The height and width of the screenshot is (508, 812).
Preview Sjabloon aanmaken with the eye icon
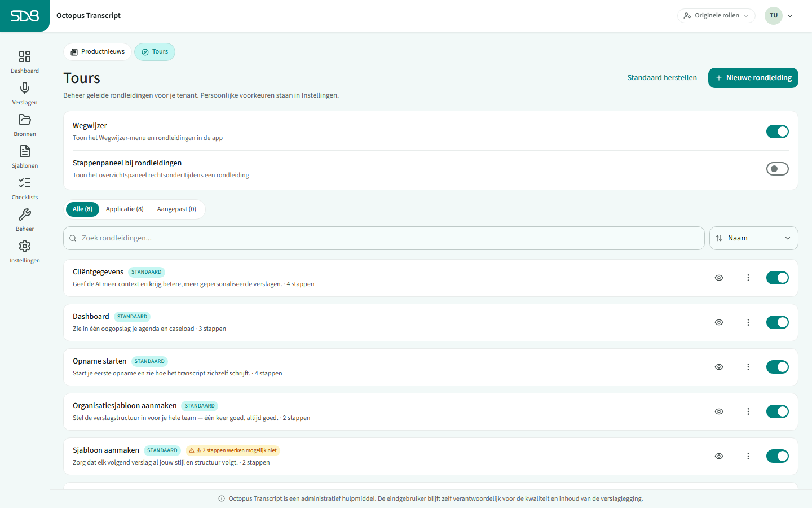[x=719, y=456]
